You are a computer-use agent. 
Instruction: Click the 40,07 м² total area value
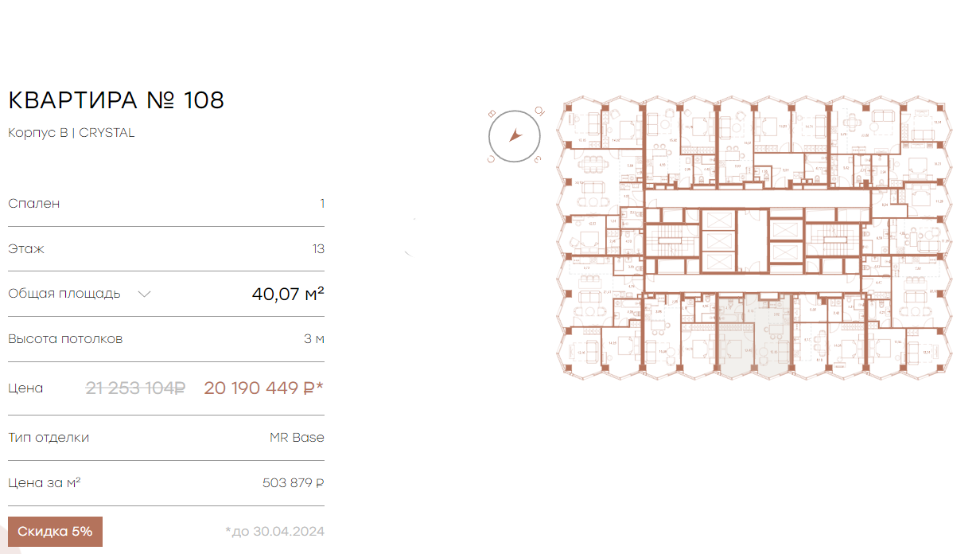pos(288,294)
